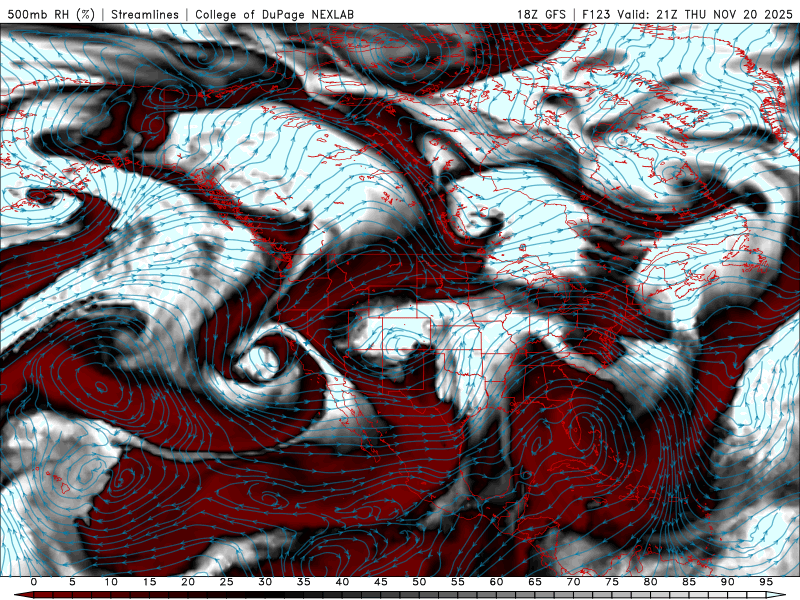This screenshot has height=600, width=800.
Task: Click the "70" value on the color scale
Action: (573, 582)
